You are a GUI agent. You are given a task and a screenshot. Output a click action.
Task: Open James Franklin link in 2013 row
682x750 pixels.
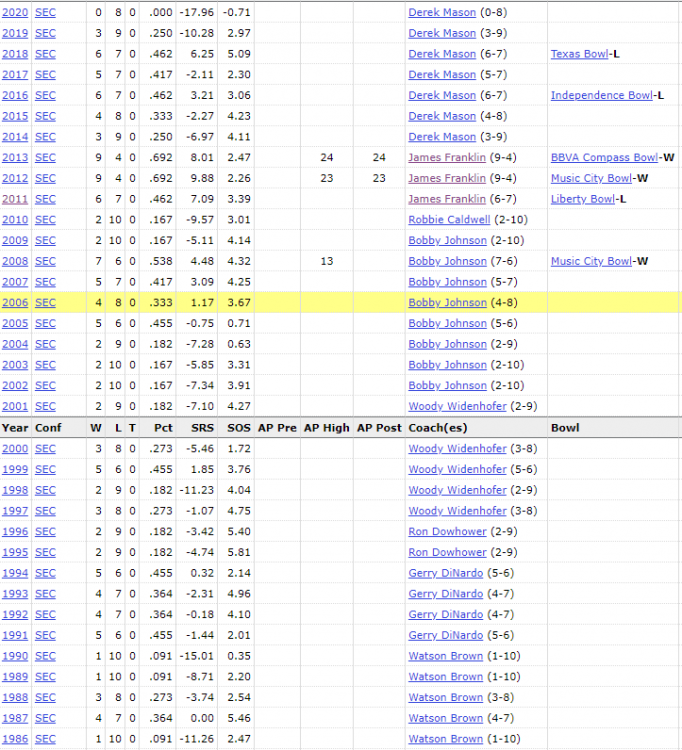(x=446, y=158)
